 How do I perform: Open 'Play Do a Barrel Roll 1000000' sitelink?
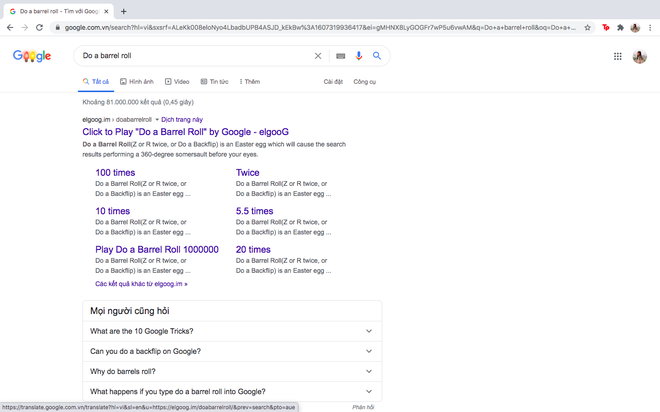[157, 250]
